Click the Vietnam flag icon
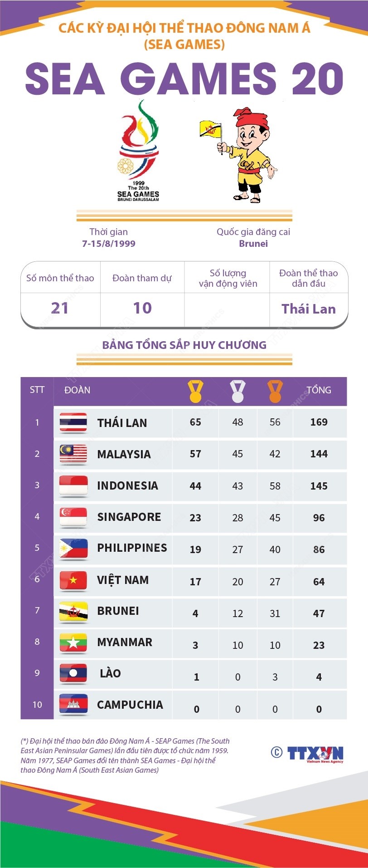 click(73, 580)
